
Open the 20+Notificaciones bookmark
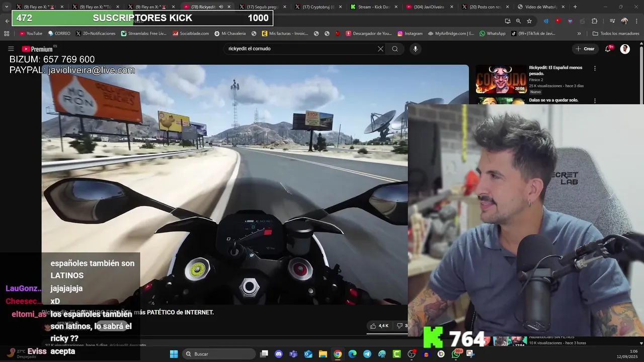click(96, 33)
